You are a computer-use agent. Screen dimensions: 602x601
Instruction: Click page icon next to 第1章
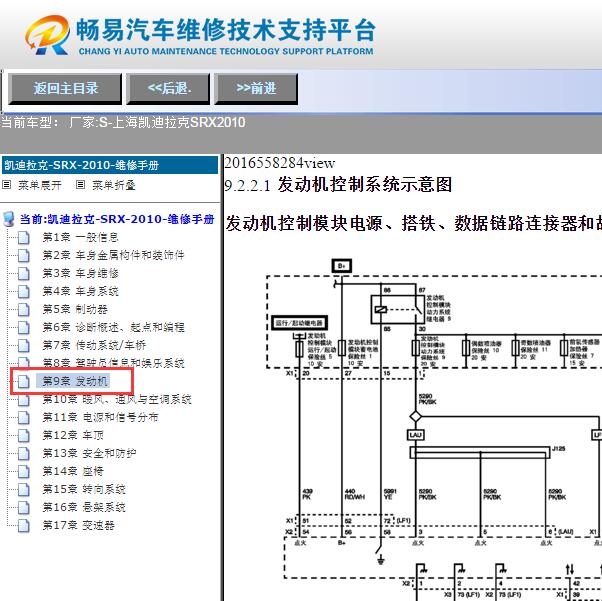[x=24, y=238]
